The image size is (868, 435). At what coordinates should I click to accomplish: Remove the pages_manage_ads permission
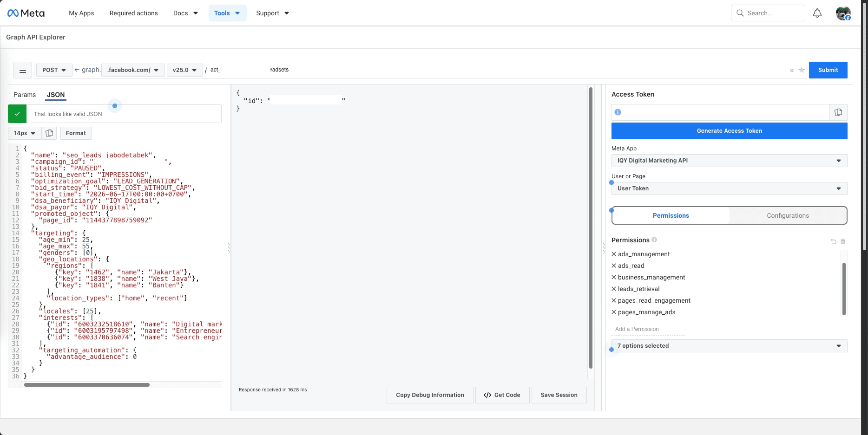coord(614,312)
